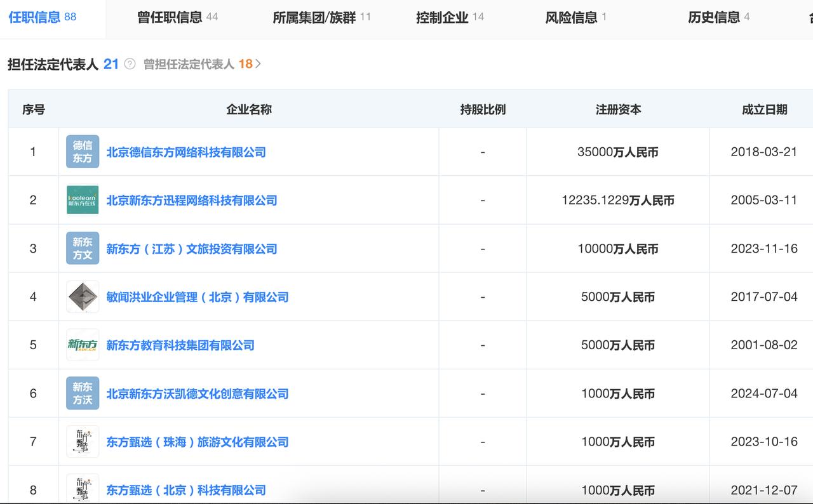Viewport: 813px width, 504px height.
Task: Click date 2018-03-21
Action: coord(764,152)
